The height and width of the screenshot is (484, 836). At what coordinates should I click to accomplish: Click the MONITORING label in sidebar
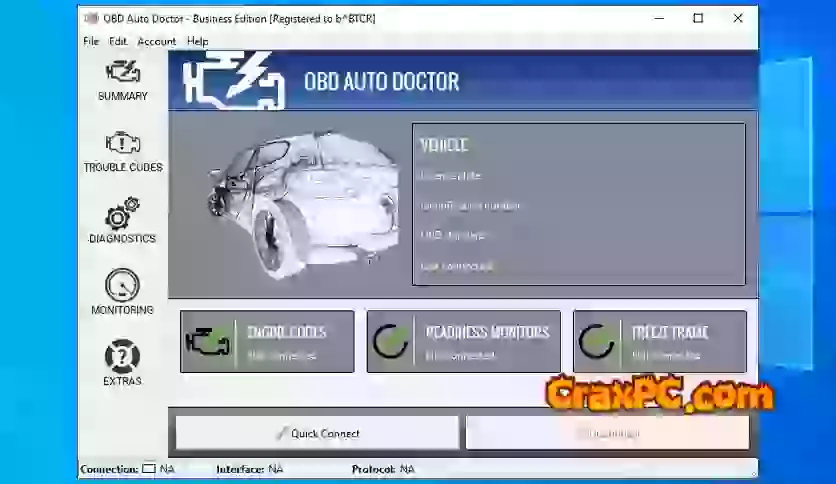[x=122, y=310]
